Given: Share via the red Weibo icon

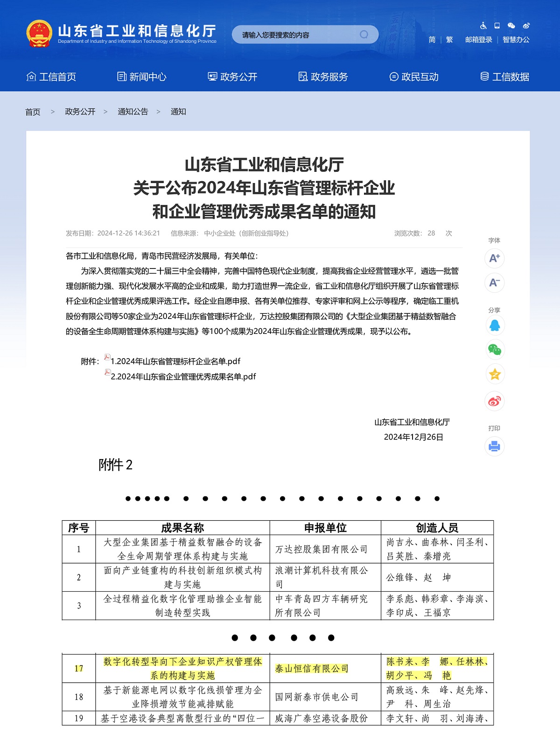Looking at the screenshot, I should point(495,401).
